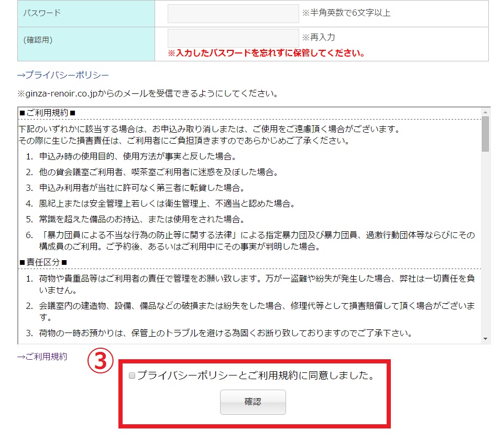Click the ginza-renoir.co.jp email notice text
Screen dimensions: 504x440
pyautogui.click(x=147, y=94)
